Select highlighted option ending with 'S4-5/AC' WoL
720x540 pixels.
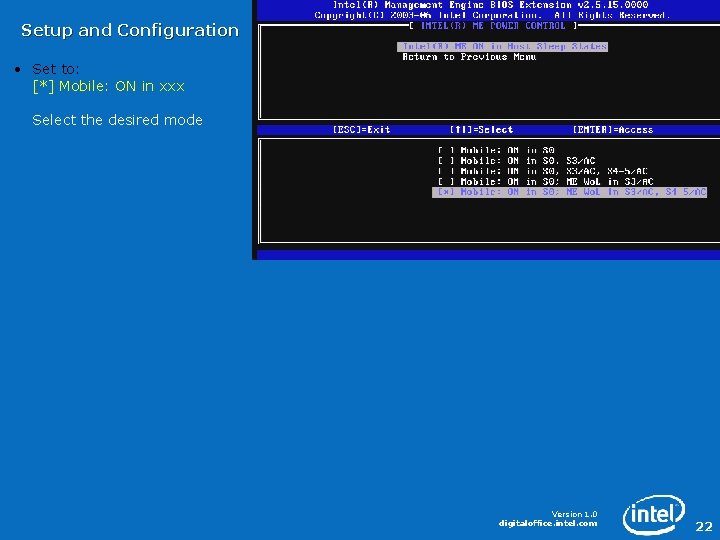point(569,192)
